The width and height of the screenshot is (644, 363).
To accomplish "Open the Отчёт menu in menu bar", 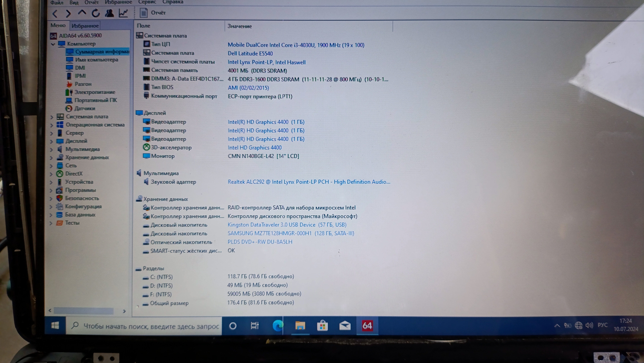I will click(x=92, y=3).
